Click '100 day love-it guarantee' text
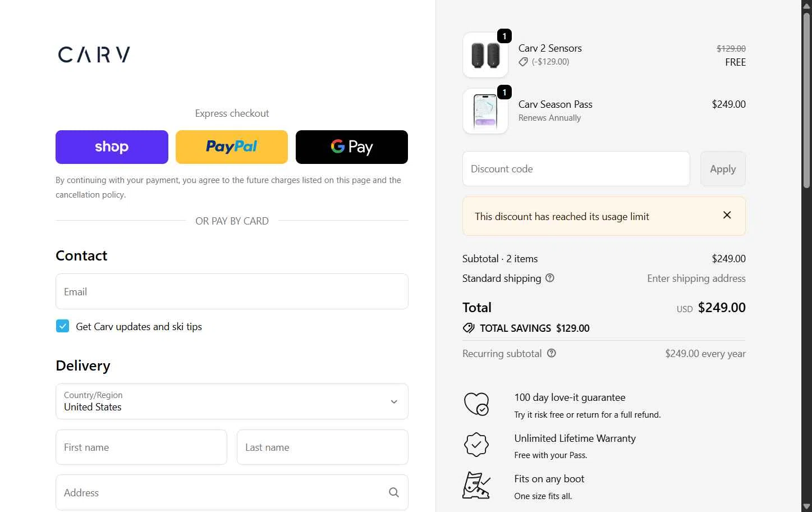 tap(570, 397)
